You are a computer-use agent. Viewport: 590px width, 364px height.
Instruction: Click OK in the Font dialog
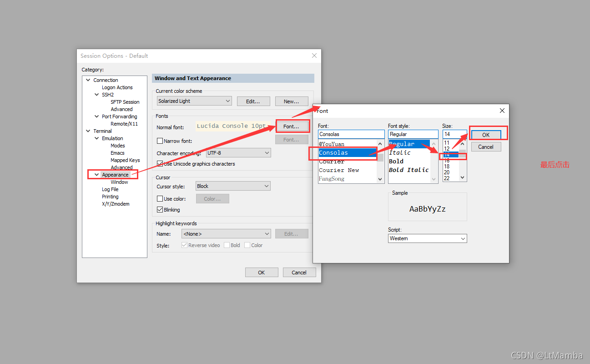pos(486,135)
